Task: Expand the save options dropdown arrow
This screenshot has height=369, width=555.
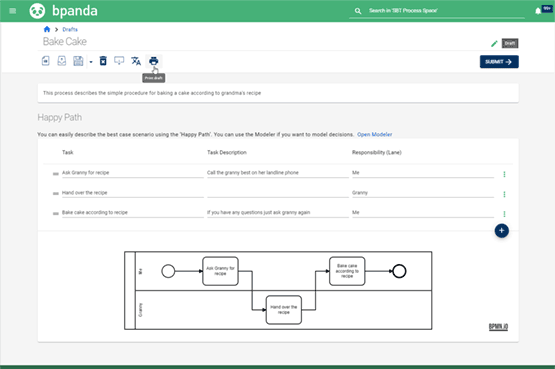Action: (x=91, y=62)
